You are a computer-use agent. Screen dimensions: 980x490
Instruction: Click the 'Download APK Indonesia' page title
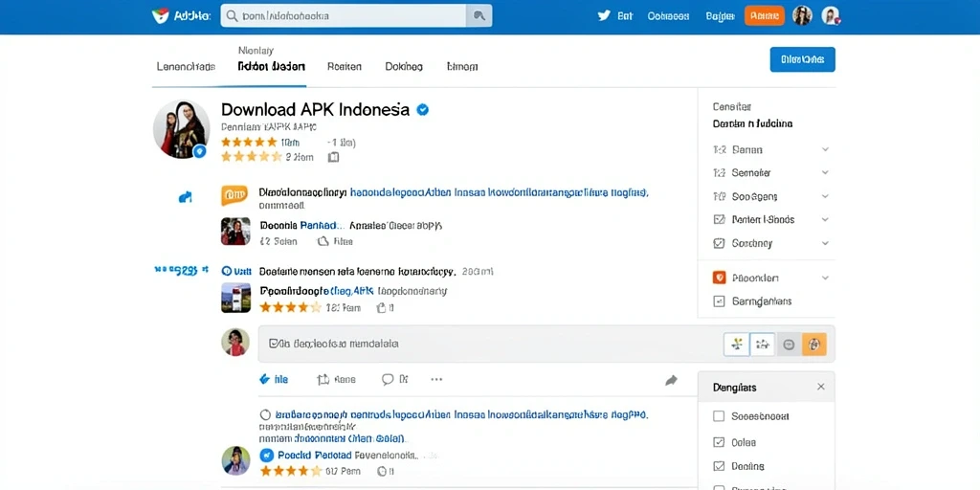point(316,110)
